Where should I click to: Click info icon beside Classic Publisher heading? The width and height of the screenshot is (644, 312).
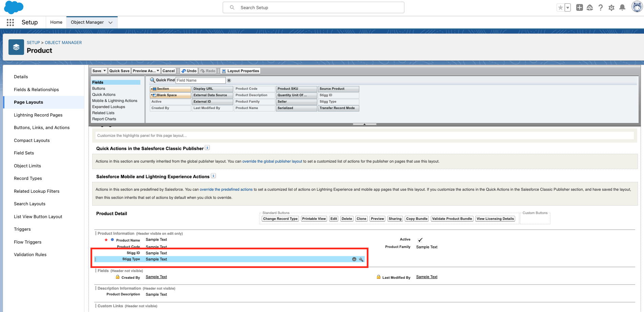click(x=207, y=148)
